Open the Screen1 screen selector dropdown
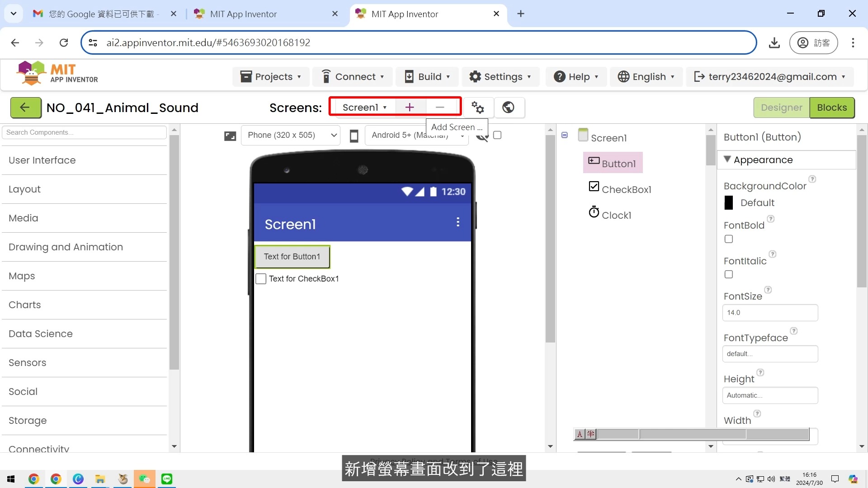868x488 pixels. tap(364, 108)
